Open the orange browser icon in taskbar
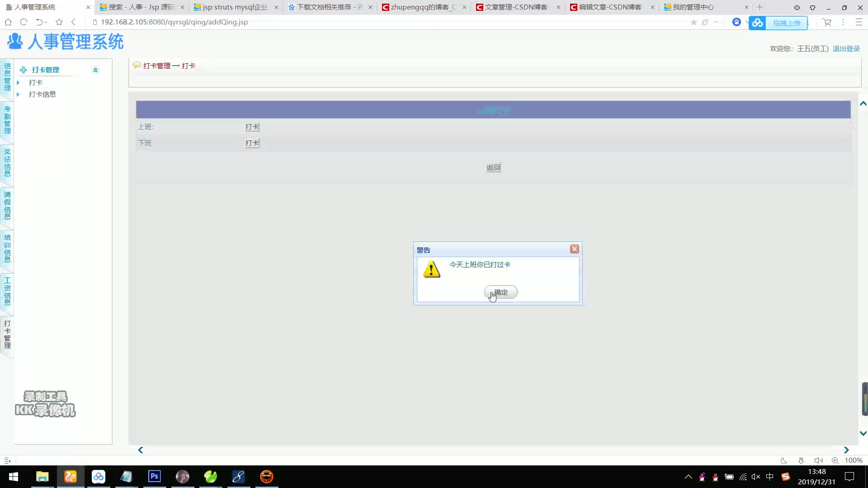 [70, 477]
